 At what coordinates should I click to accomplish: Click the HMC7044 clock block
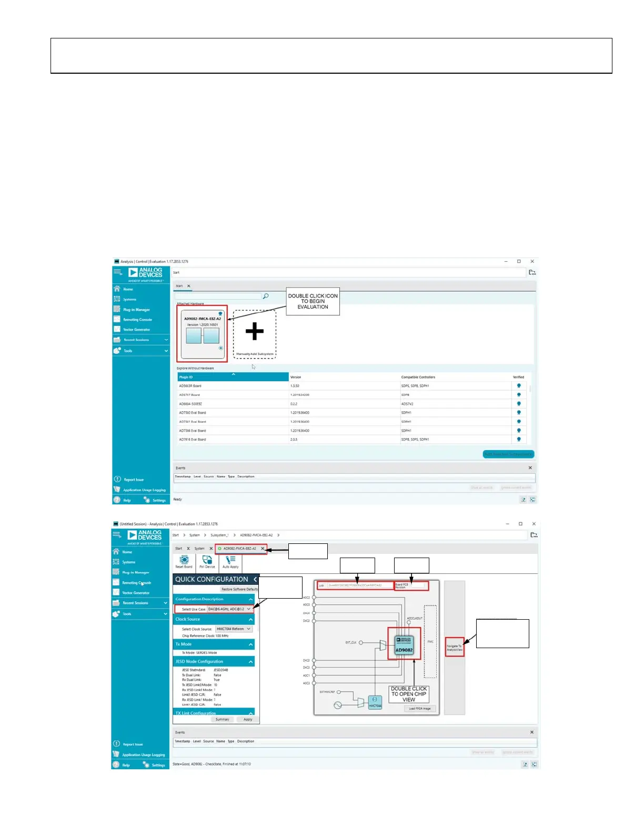pyautogui.click(x=375, y=702)
